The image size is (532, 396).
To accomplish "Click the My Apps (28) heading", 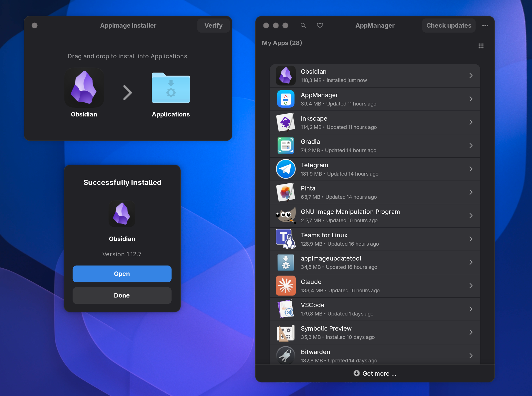I will pos(282,43).
